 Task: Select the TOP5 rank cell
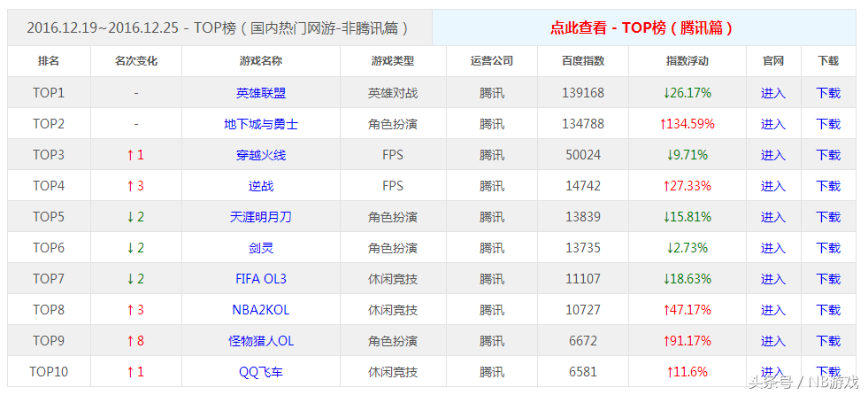pos(49,217)
